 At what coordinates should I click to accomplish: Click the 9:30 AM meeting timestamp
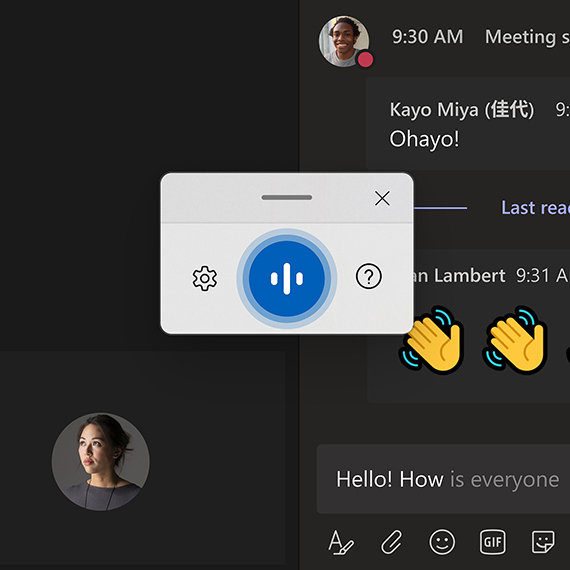(428, 37)
